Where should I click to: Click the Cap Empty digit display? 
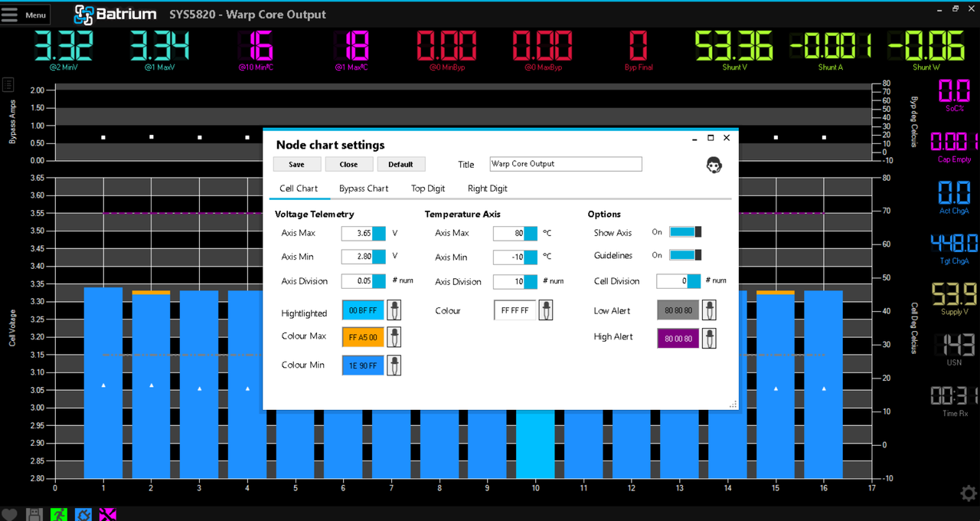tap(955, 142)
